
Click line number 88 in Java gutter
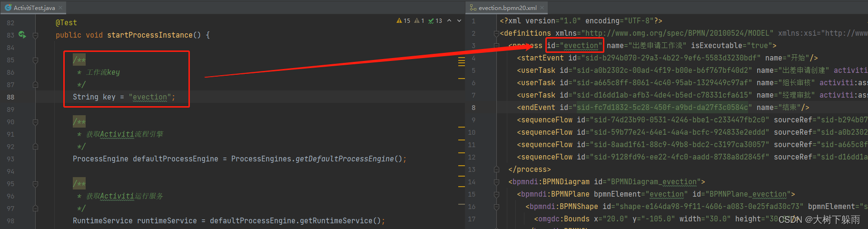[10, 97]
